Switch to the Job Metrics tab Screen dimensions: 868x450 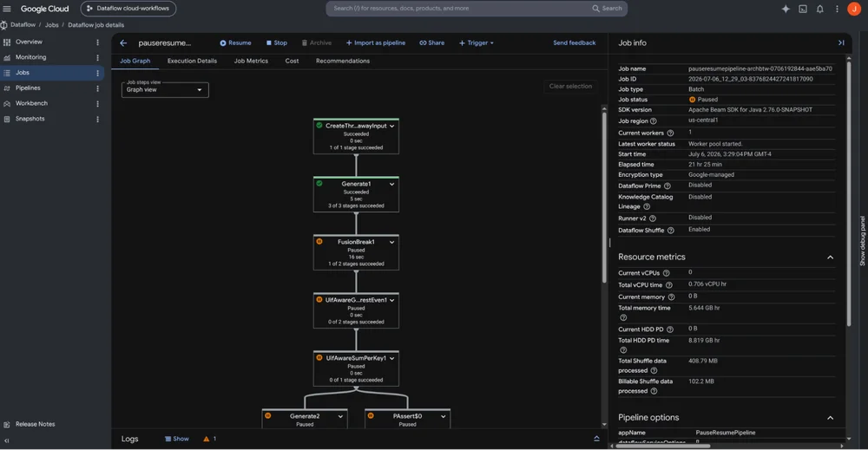coord(251,61)
